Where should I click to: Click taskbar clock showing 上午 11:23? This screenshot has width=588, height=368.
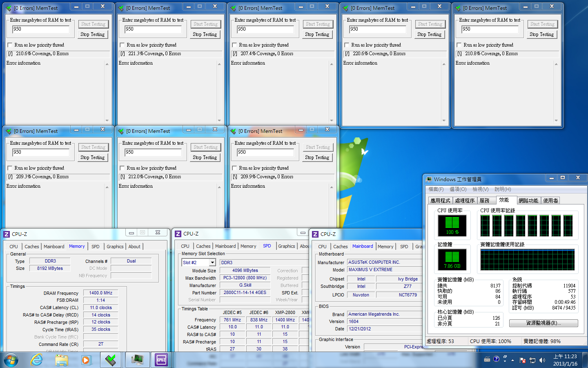[565, 360]
